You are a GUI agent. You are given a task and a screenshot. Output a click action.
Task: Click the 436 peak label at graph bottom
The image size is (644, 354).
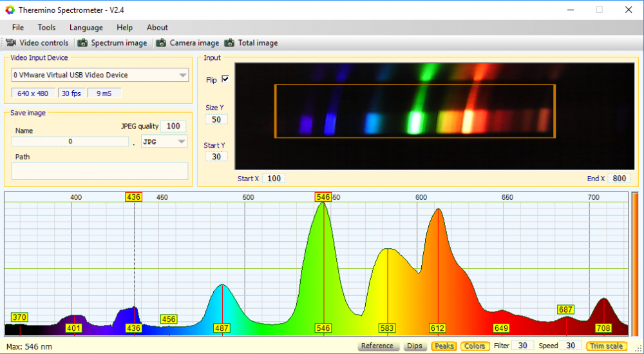(134, 328)
